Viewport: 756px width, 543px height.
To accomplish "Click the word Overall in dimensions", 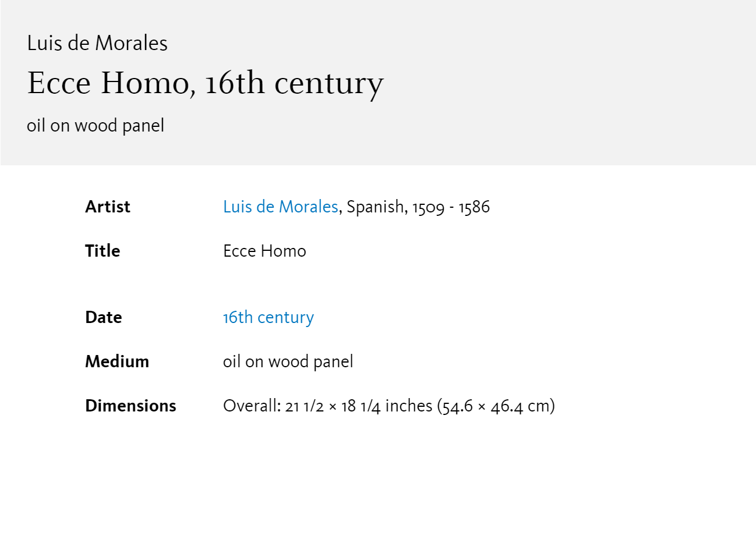I will [251, 406].
